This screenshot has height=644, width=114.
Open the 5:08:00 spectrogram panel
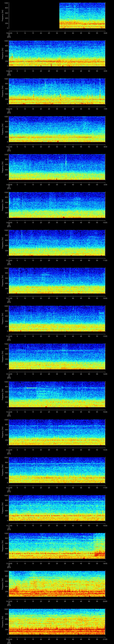57,167
